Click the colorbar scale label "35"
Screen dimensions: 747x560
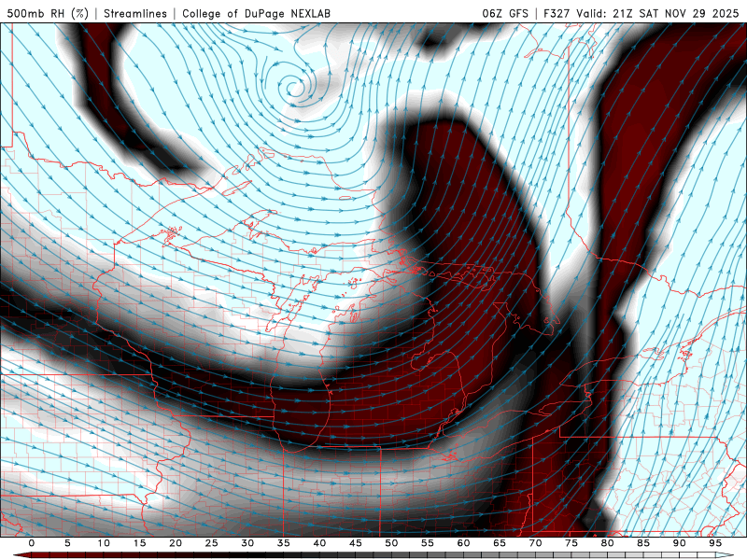tap(284, 543)
